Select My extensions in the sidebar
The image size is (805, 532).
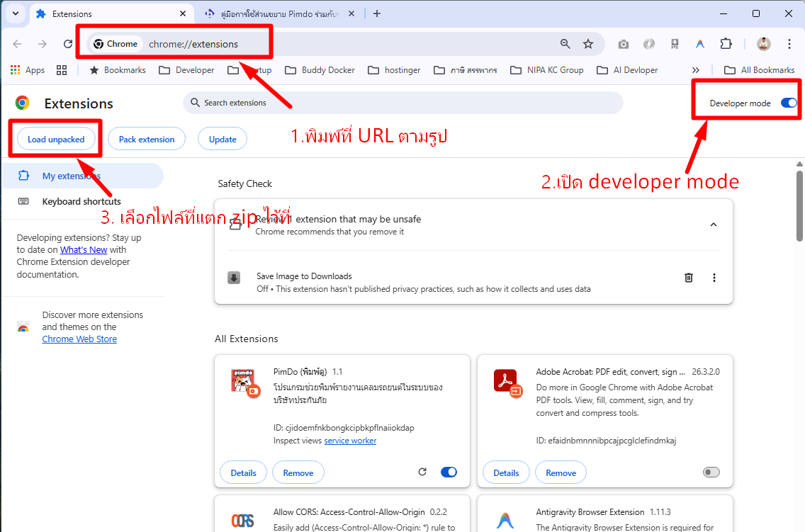71,176
